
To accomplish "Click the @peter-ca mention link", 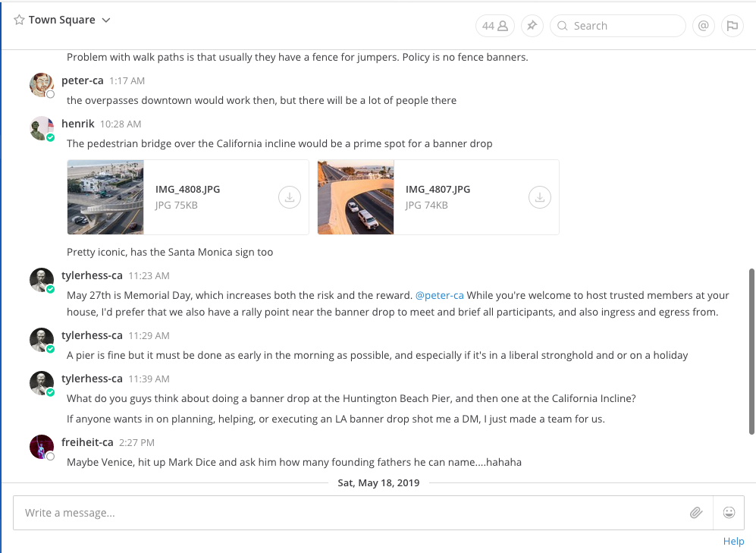I will 440,296.
